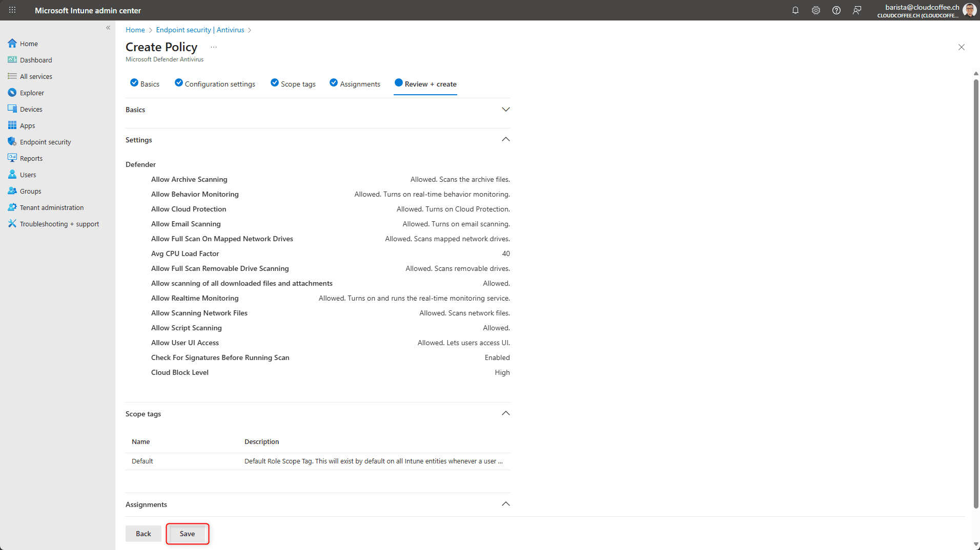Click the Endpoint security shield icon
980x550 pixels.
pyautogui.click(x=12, y=142)
